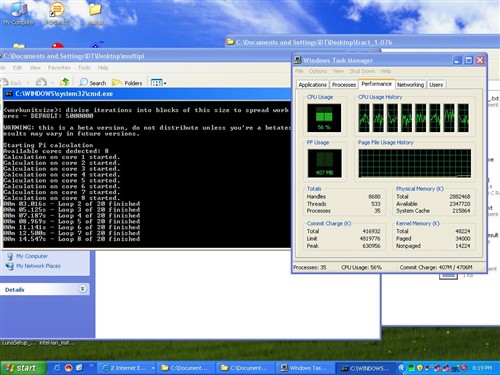The height and width of the screenshot is (375, 500).
Task: Click the PF Usage gauge
Action: pos(324,163)
